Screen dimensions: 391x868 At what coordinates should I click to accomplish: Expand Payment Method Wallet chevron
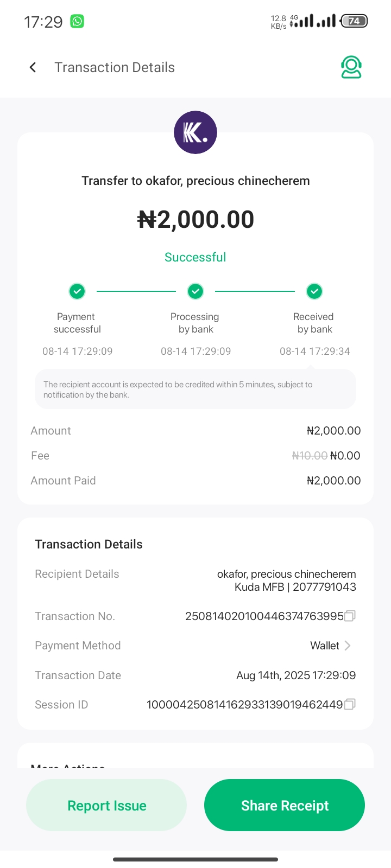(x=348, y=646)
